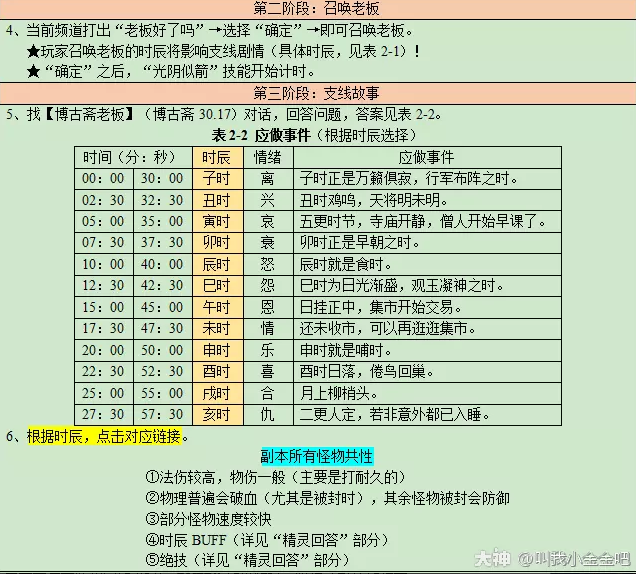The height and width of the screenshot is (574, 636).
Task: Click the emotion cell '兴'
Action: 268,200
